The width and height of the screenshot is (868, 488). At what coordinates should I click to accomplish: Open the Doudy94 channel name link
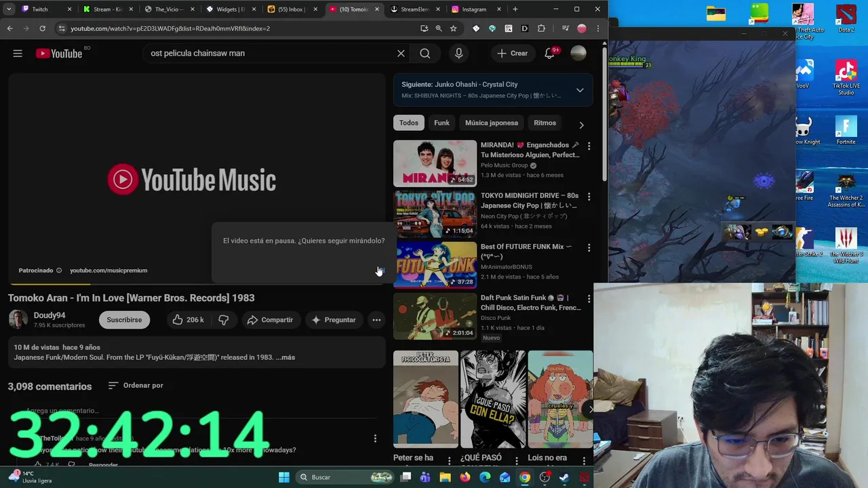50,315
